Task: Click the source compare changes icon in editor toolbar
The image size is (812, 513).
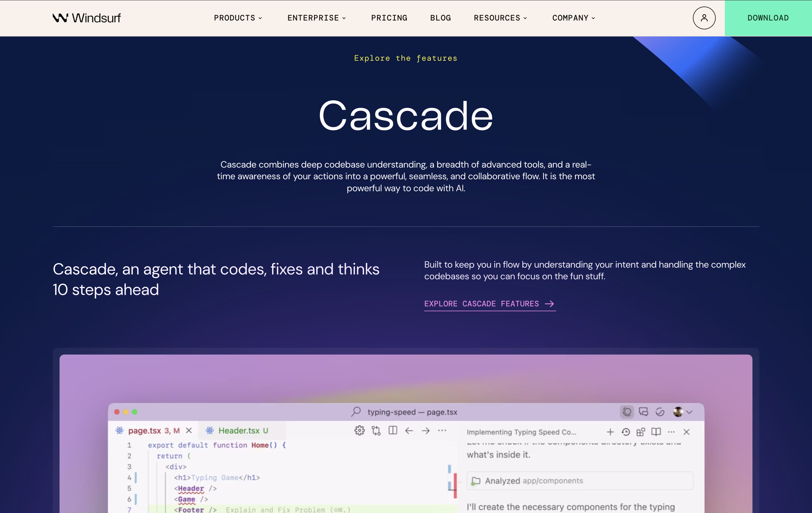Action: 376,430
